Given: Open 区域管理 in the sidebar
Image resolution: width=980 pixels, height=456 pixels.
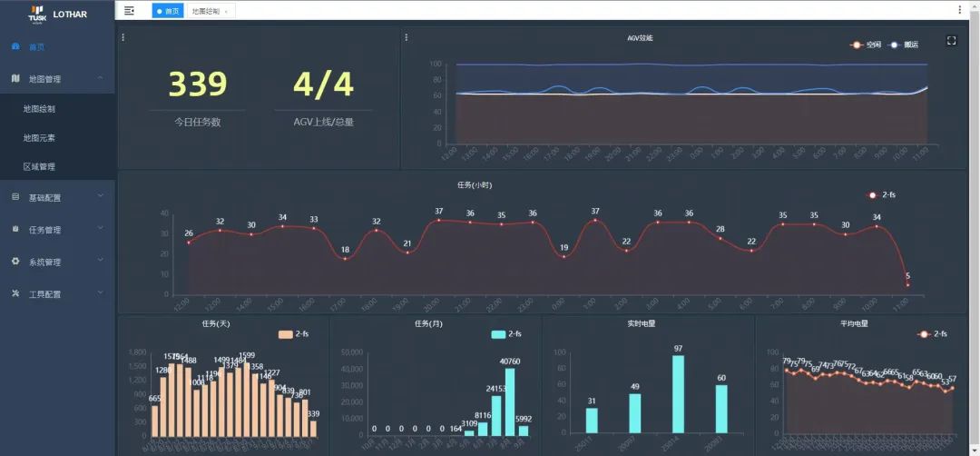Looking at the screenshot, I should pyautogui.click(x=39, y=167).
